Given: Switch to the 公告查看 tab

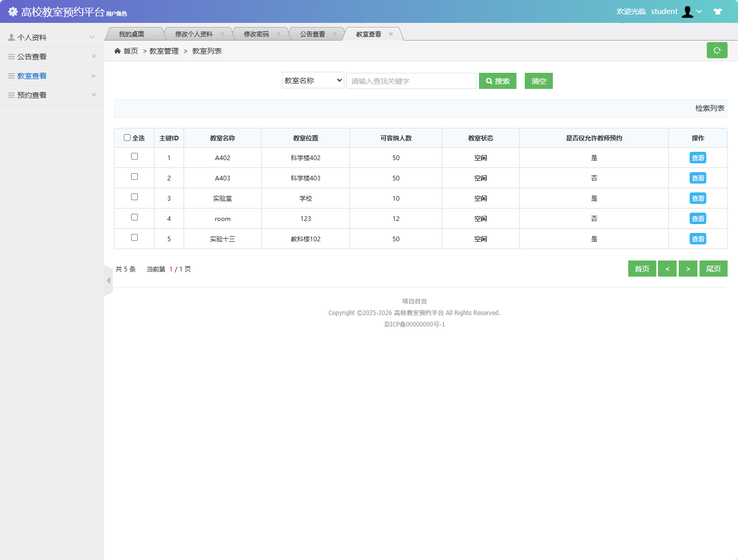Looking at the screenshot, I should point(313,34).
